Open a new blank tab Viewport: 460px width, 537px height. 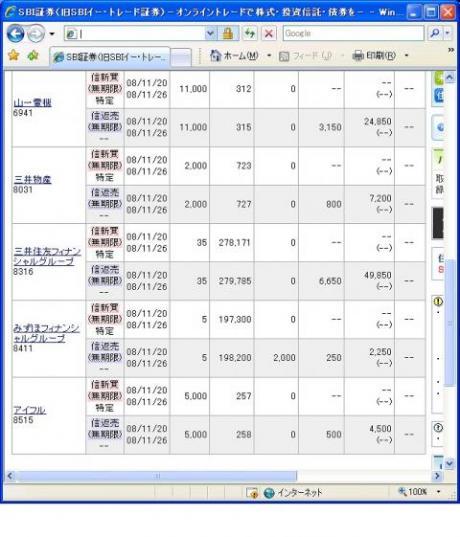click(x=181, y=57)
